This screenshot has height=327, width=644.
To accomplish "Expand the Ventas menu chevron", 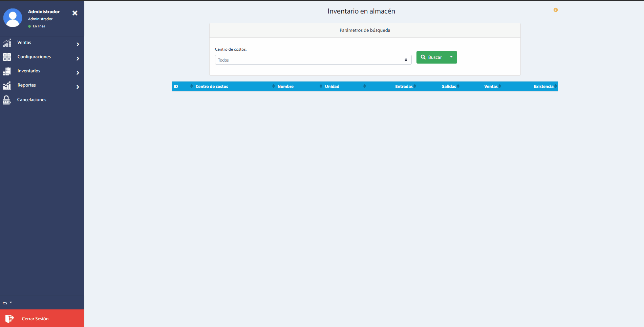I will tap(78, 44).
